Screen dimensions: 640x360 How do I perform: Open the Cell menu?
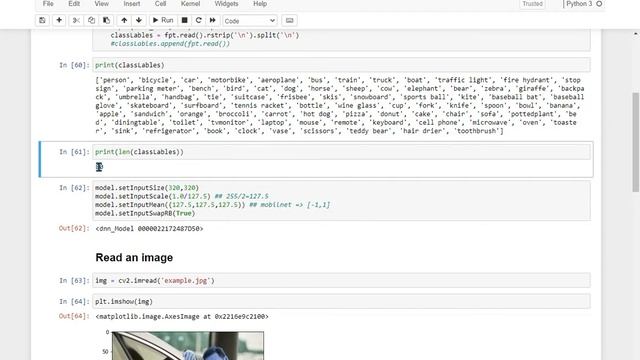[x=160, y=4]
